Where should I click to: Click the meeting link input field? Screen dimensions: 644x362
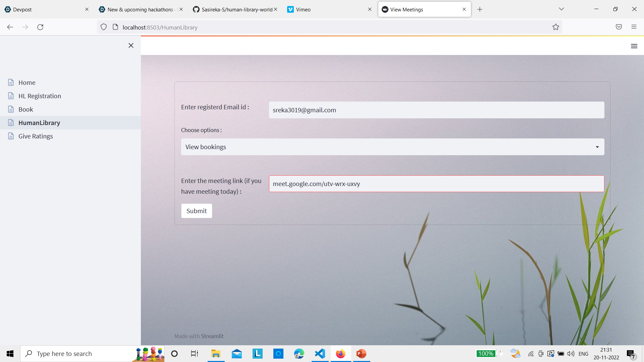pyautogui.click(x=436, y=184)
